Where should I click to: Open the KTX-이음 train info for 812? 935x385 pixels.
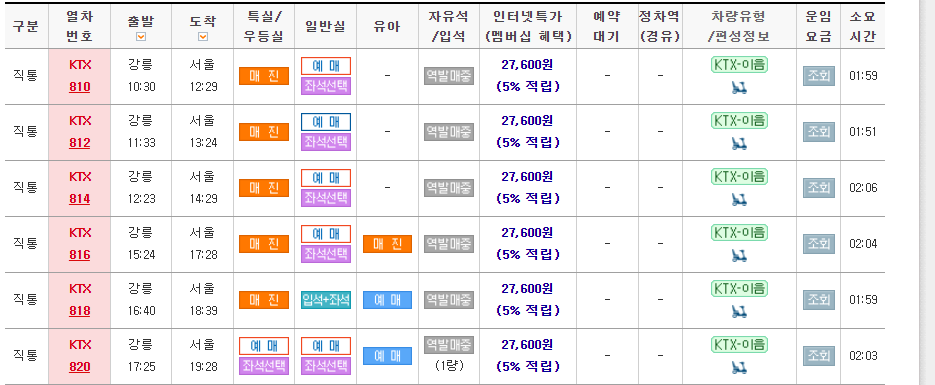tap(739, 120)
